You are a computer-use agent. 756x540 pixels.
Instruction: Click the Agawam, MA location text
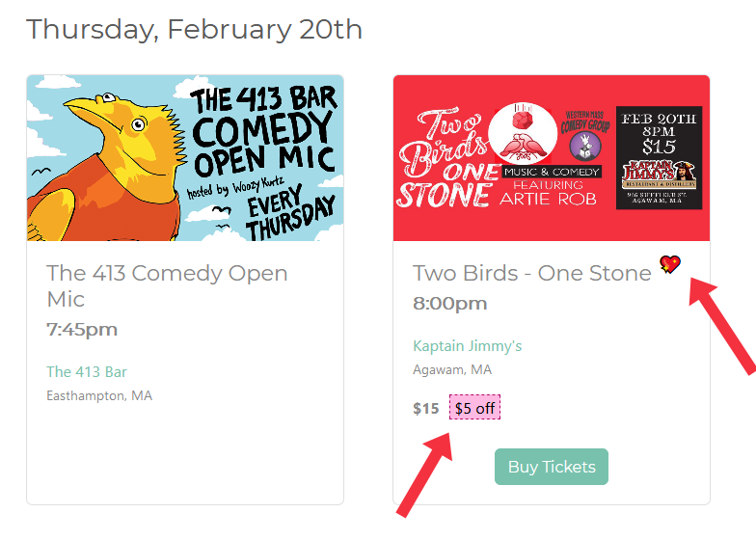pyautogui.click(x=452, y=370)
